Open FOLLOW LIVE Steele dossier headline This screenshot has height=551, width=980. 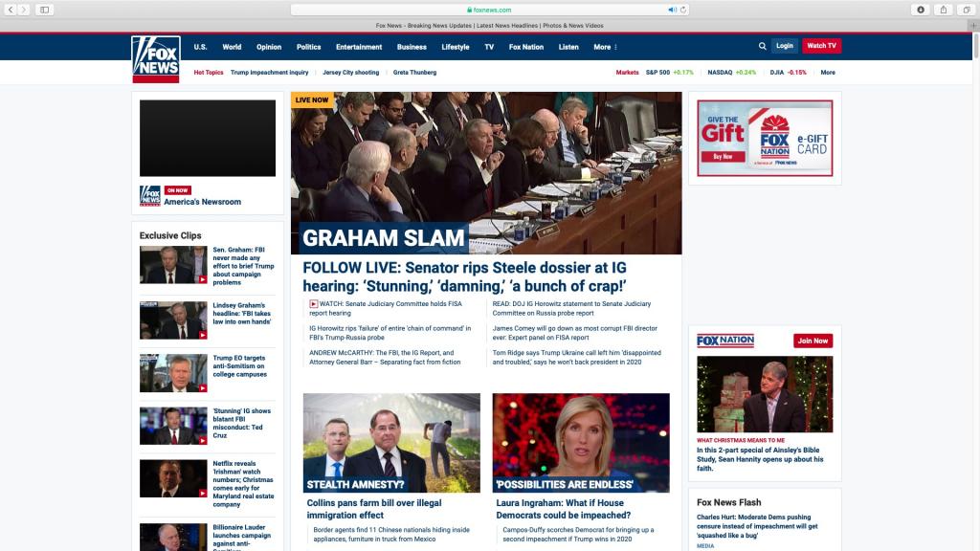464,276
